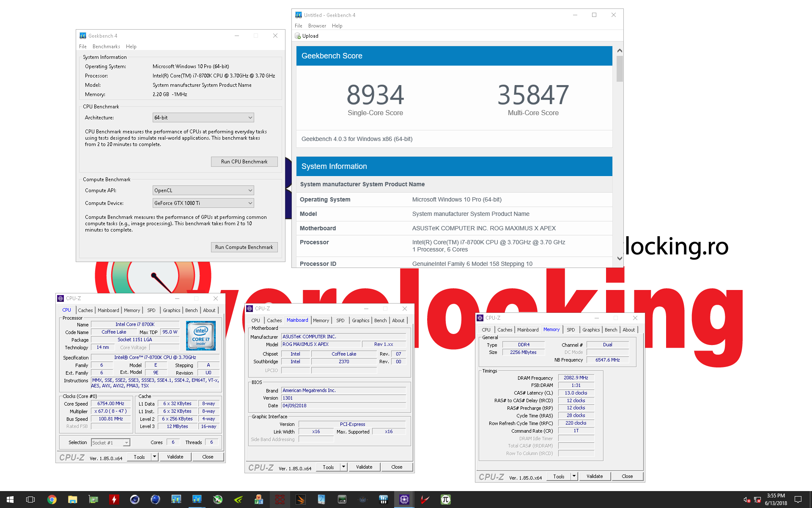
Task: Switch to the SPD tab in the CPU-Z Memory window
Action: pos(571,330)
